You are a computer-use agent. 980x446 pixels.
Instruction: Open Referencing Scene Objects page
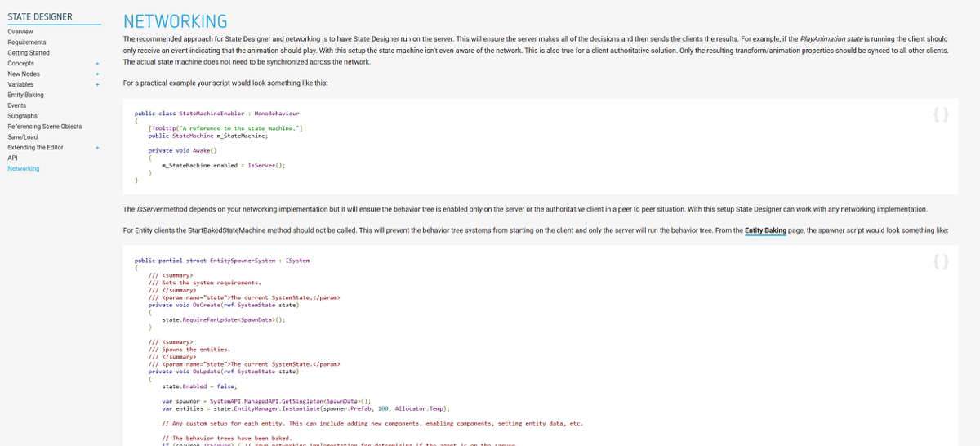click(45, 127)
